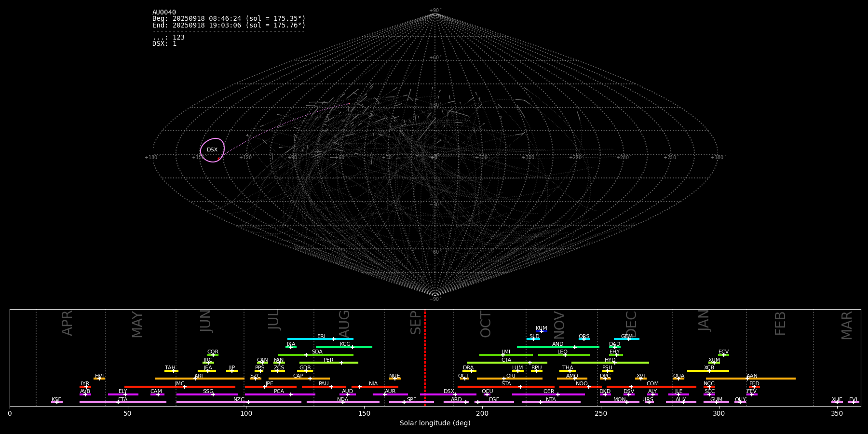Click the ETA shower label
Image resolution: width=868 pixels, height=434 pixels.
click(x=123, y=400)
